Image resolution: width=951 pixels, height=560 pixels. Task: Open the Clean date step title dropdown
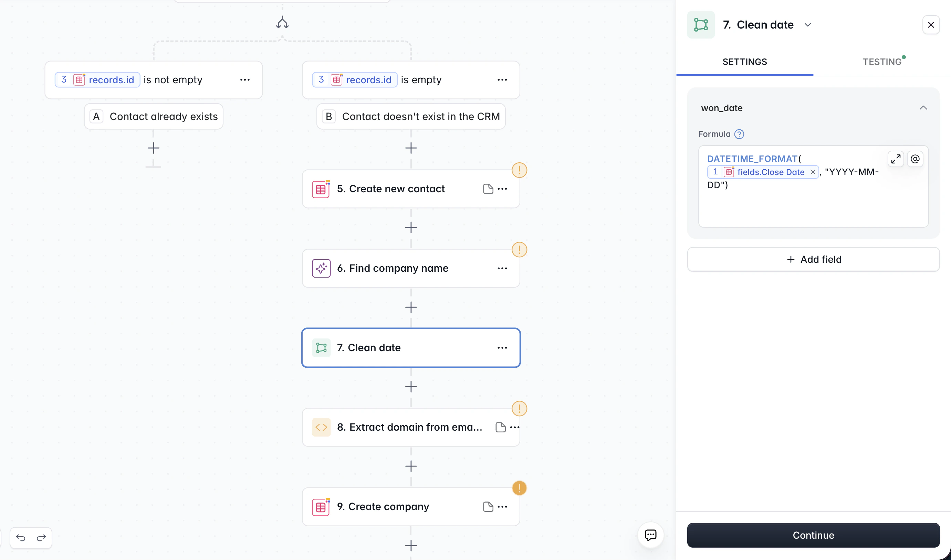click(x=808, y=24)
